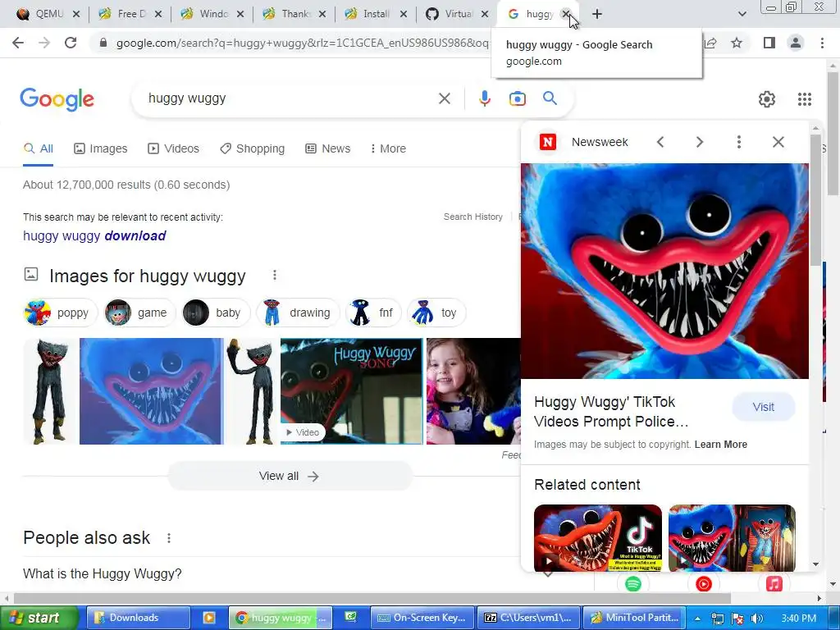Switch to the Shopping search tab
Image resolution: width=840 pixels, height=630 pixels.
coord(253,148)
